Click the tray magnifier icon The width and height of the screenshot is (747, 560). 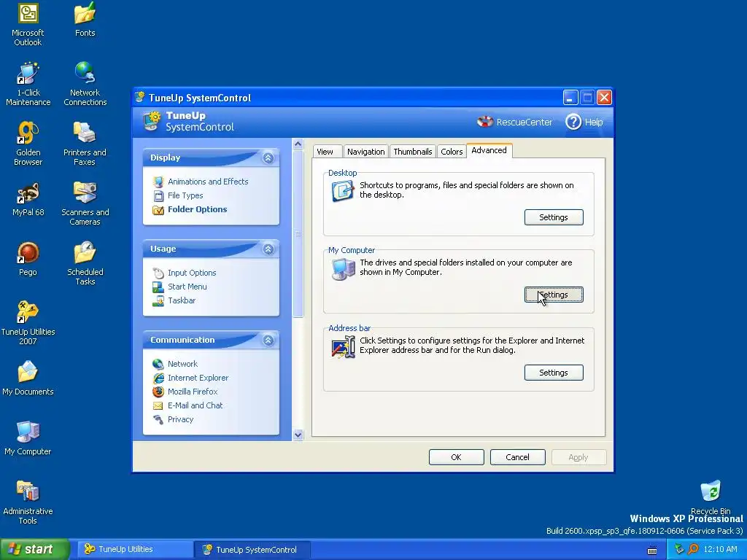[693, 549]
